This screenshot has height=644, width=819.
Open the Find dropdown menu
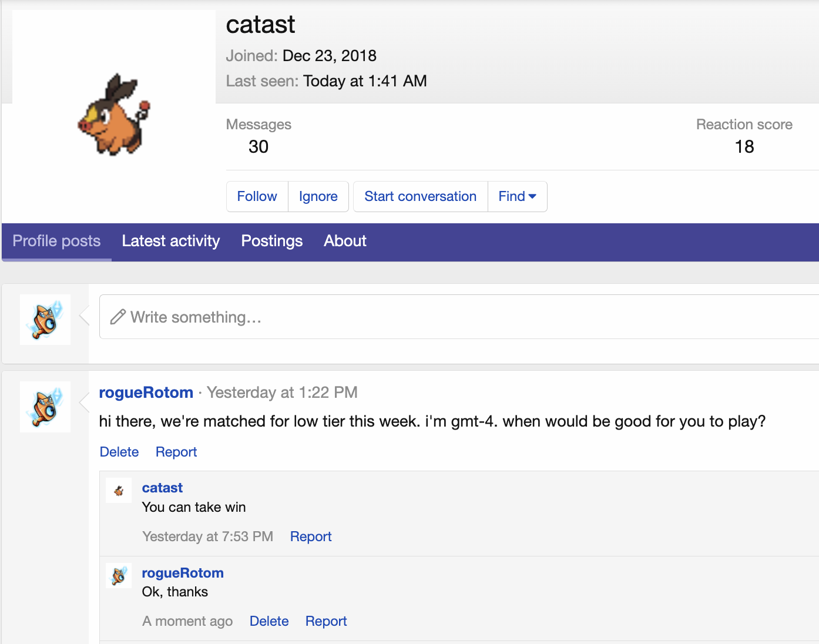pos(517,196)
